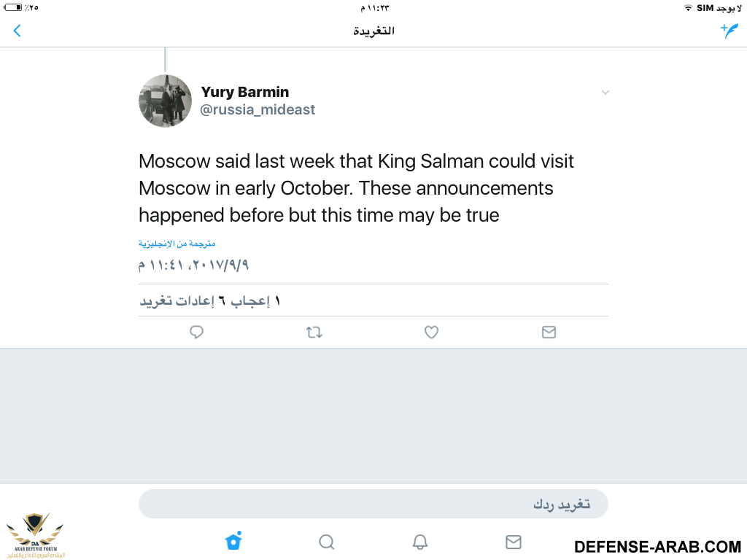Compose a new tweet with feather icon

click(729, 31)
